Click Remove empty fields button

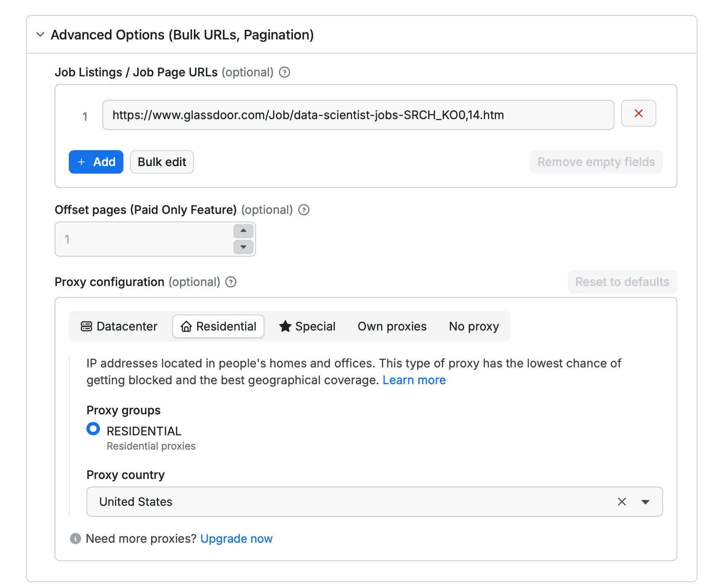[596, 162]
